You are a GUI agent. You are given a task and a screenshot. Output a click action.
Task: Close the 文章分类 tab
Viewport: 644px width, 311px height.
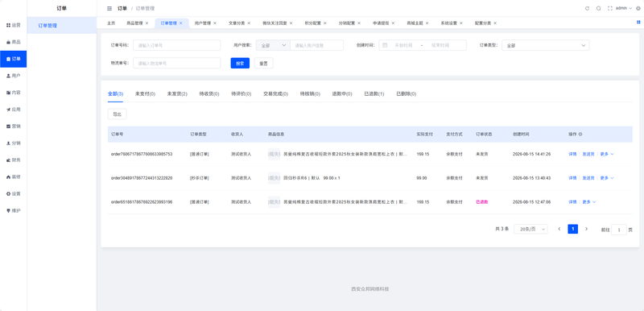tap(249, 23)
